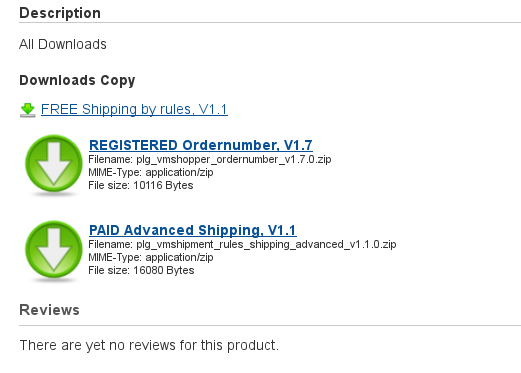Click the Reviews section heading
The width and height of the screenshot is (521, 373).
[x=49, y=310]
